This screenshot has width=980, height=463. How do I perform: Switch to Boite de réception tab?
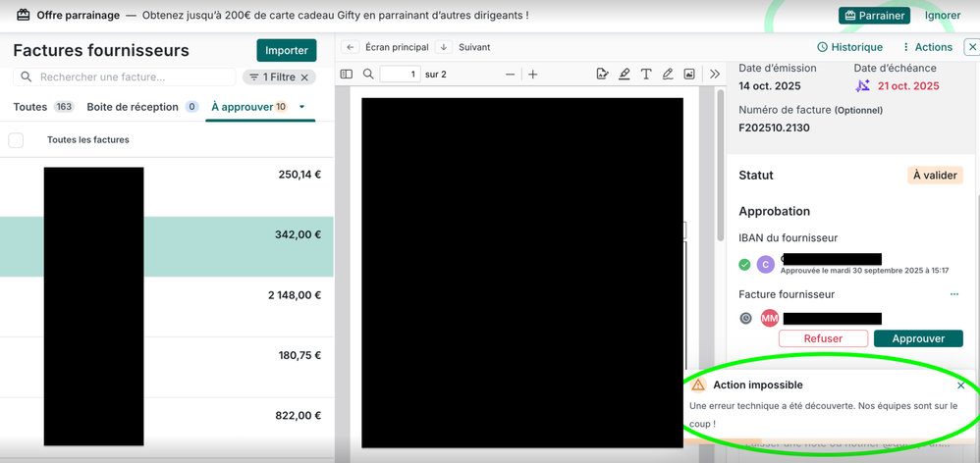point(133,107)
